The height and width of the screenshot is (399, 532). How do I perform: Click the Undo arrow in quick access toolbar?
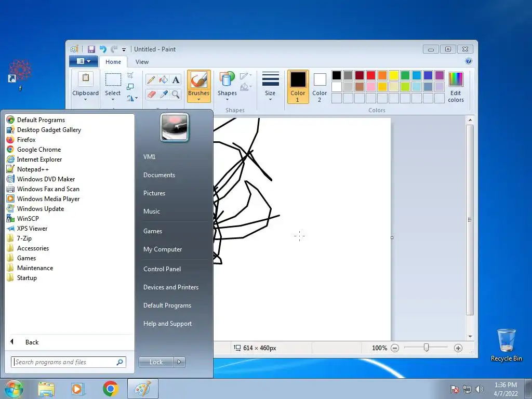[103, 49]
